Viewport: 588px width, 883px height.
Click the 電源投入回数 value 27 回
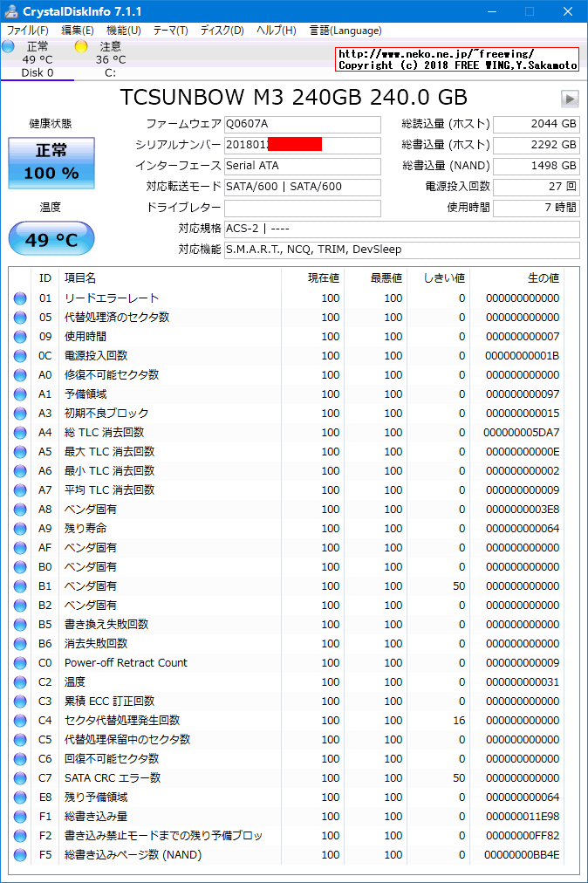(537, 187)
